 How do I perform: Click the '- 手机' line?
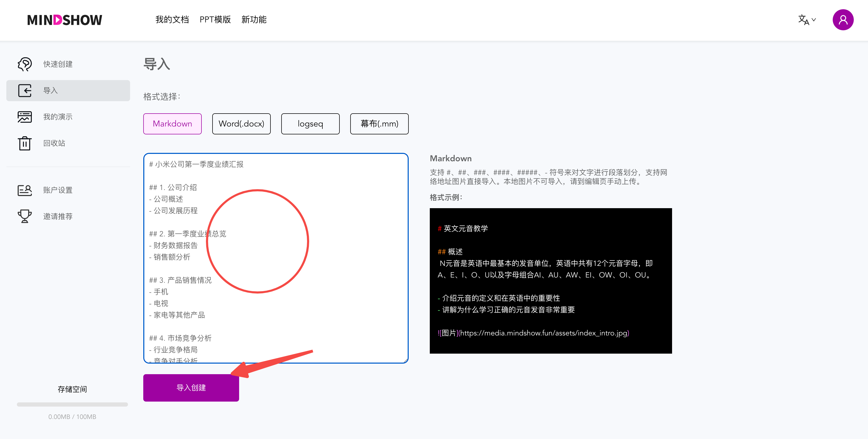158,292
